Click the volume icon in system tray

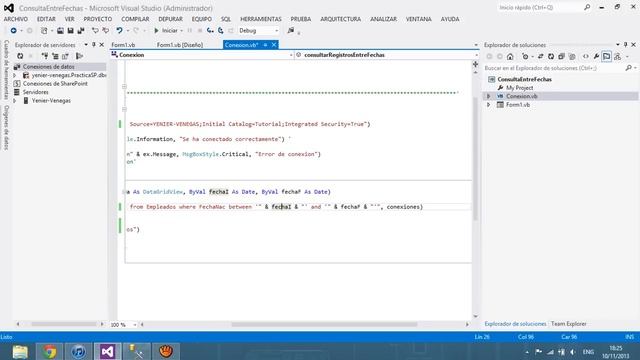click(573, 352)
